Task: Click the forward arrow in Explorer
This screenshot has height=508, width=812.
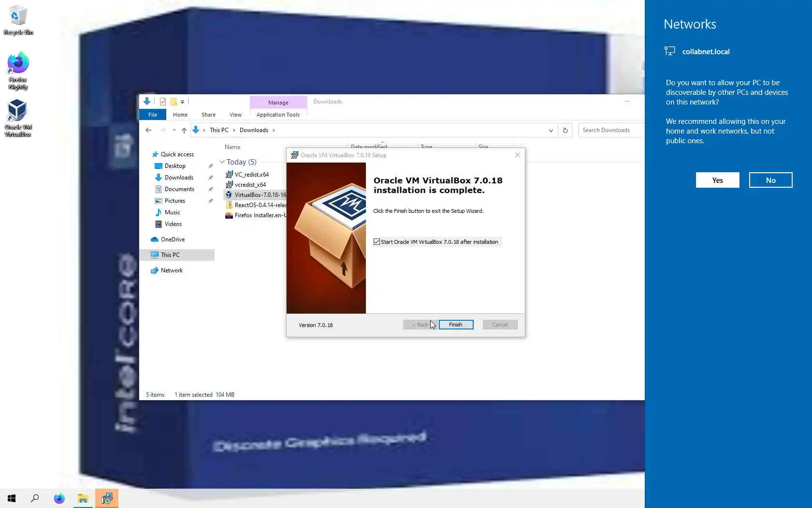Action: [162, 130]
